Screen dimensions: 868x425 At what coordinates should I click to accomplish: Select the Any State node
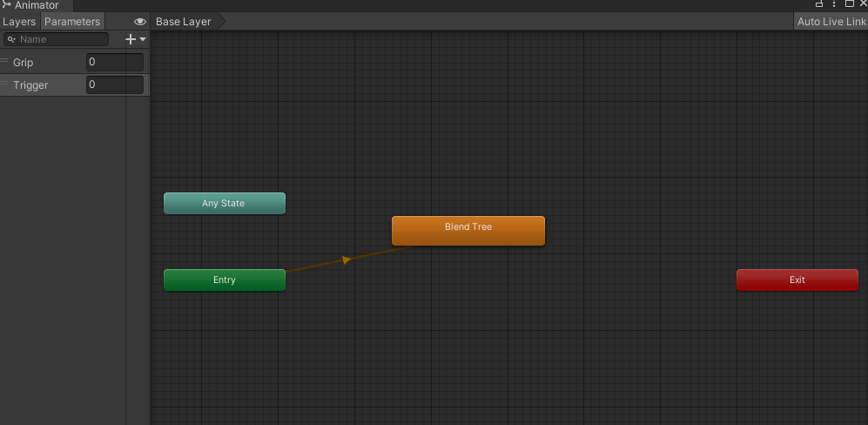coord(225,204)
